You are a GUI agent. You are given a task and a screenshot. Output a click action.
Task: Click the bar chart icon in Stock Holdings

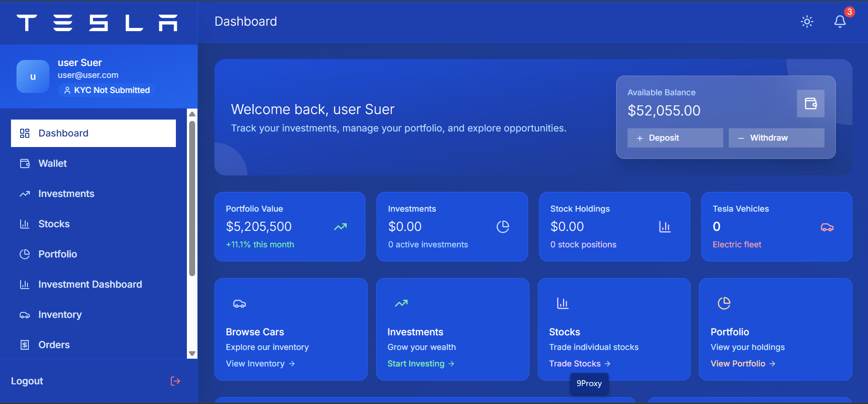coord(665,227)
